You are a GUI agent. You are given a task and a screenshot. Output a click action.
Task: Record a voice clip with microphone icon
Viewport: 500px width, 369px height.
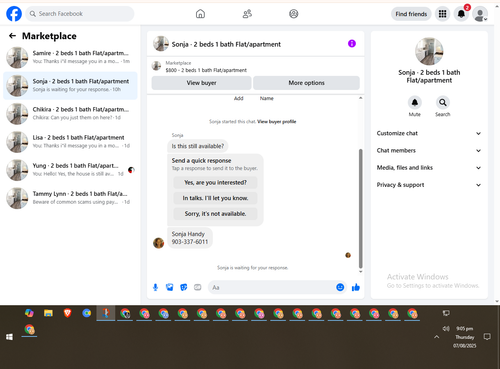click(155, 287)
